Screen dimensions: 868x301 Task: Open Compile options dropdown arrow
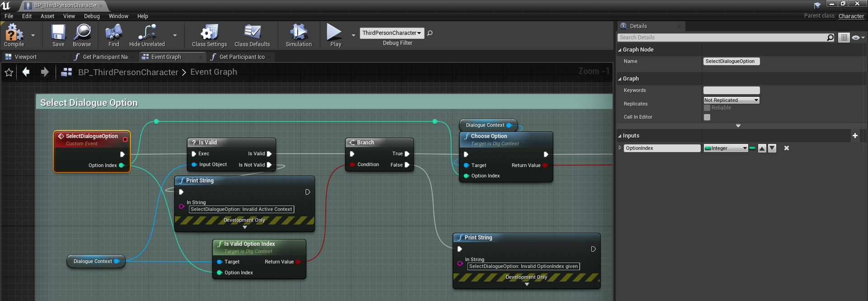(33, 35)
